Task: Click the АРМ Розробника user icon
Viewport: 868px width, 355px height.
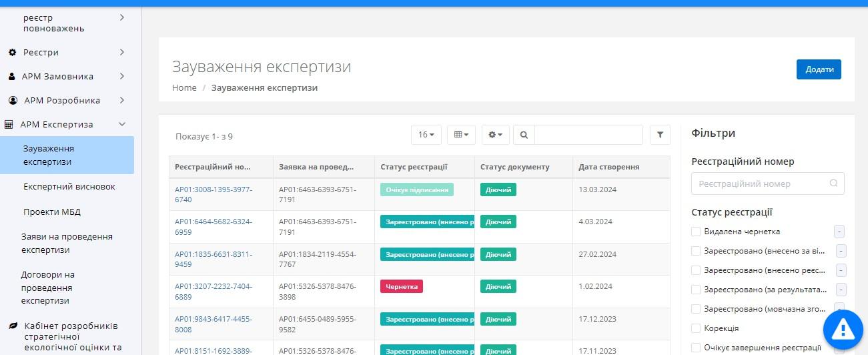Action: coord(13,101)
